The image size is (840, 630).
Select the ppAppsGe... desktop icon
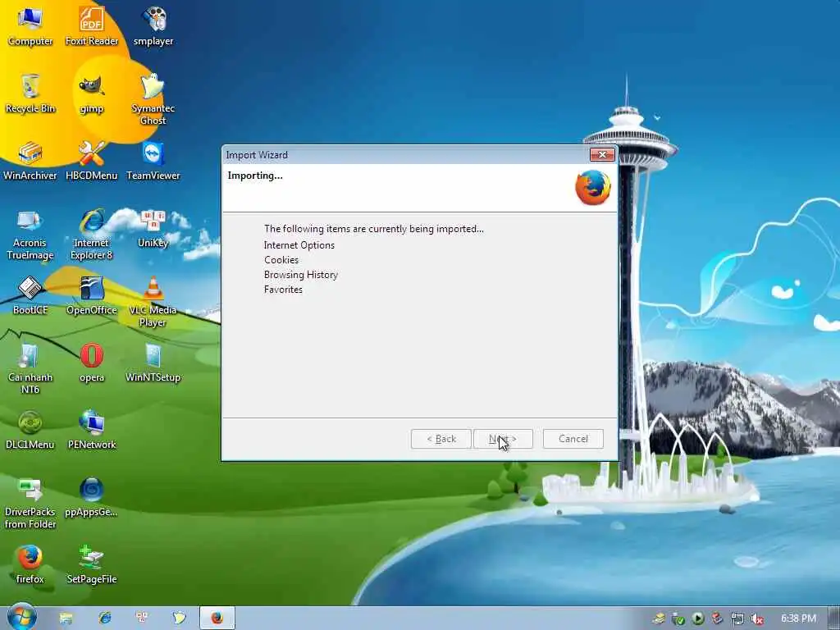point(92,498)
